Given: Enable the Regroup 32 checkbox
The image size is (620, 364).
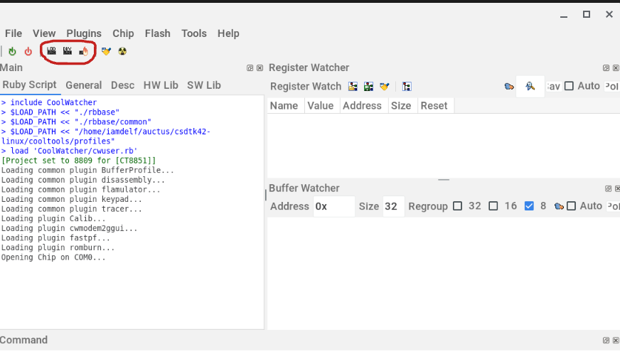Looking at the screenshot, I should coord(458,206).
